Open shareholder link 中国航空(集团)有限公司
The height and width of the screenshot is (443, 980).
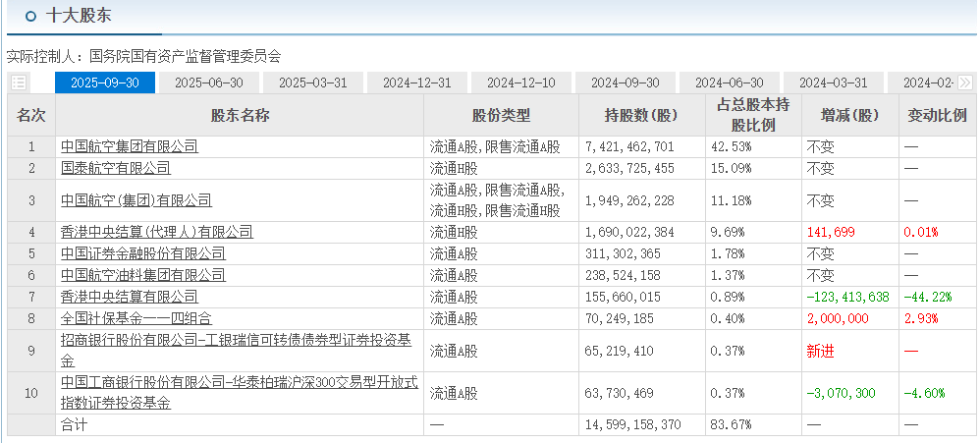[x=136, y=200]
